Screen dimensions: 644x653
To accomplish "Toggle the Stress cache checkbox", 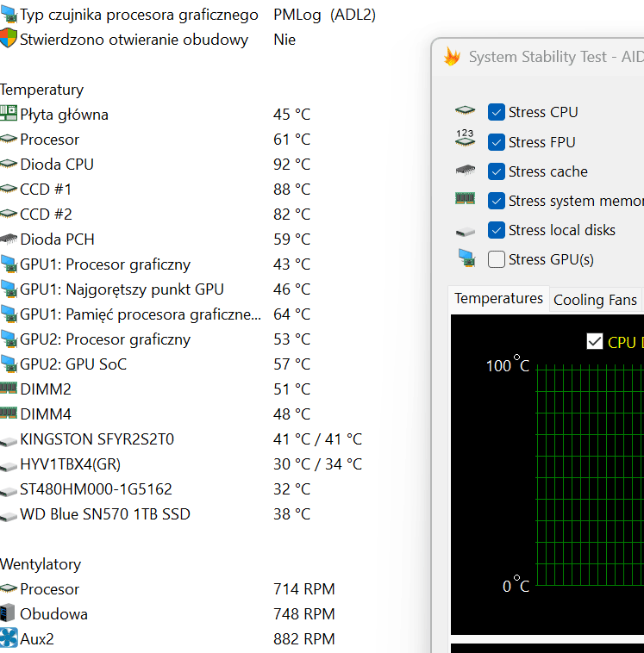I will pos(497,171).
